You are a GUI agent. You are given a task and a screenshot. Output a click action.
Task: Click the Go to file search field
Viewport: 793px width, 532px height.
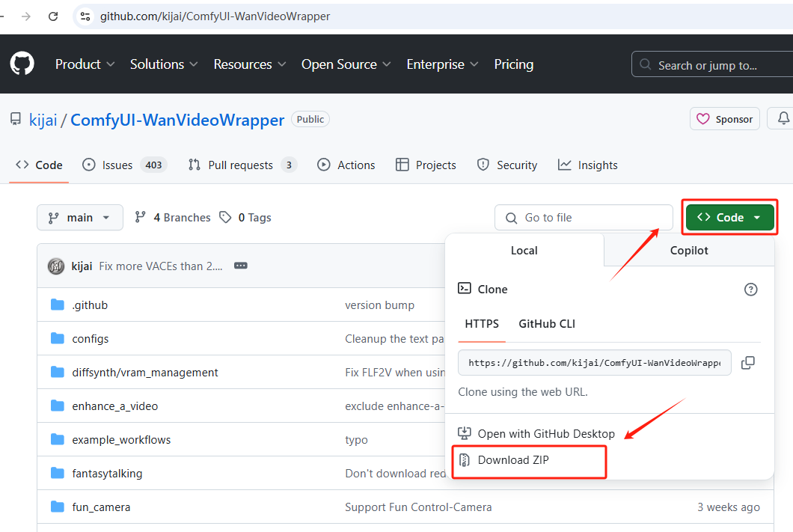[x=584, y=218]
